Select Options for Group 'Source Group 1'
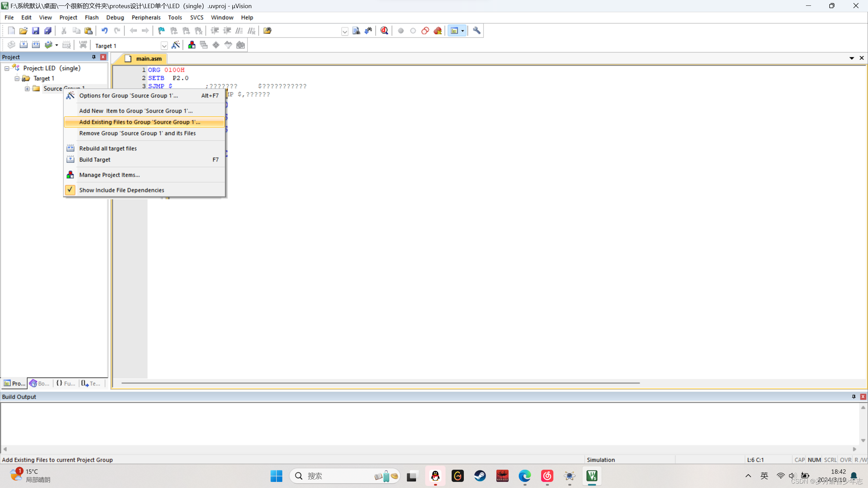This screenshot has height=488, width=868. click(144, 96)
